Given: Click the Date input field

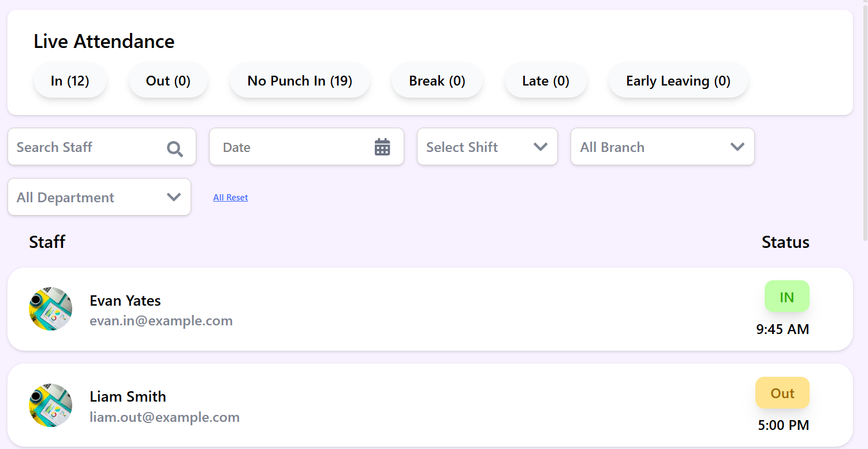Looking at the screenshot, I should [277, 147].
